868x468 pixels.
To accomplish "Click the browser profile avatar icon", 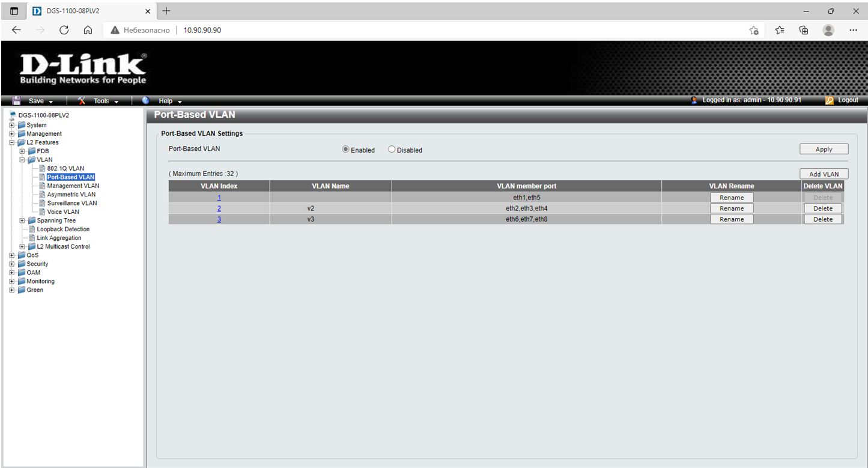I will click(828, 30).
